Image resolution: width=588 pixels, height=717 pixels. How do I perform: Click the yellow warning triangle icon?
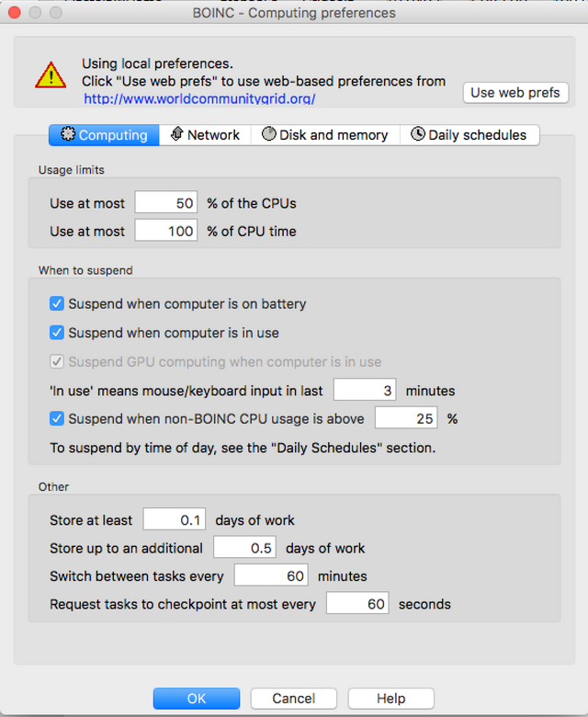[51, 74]
